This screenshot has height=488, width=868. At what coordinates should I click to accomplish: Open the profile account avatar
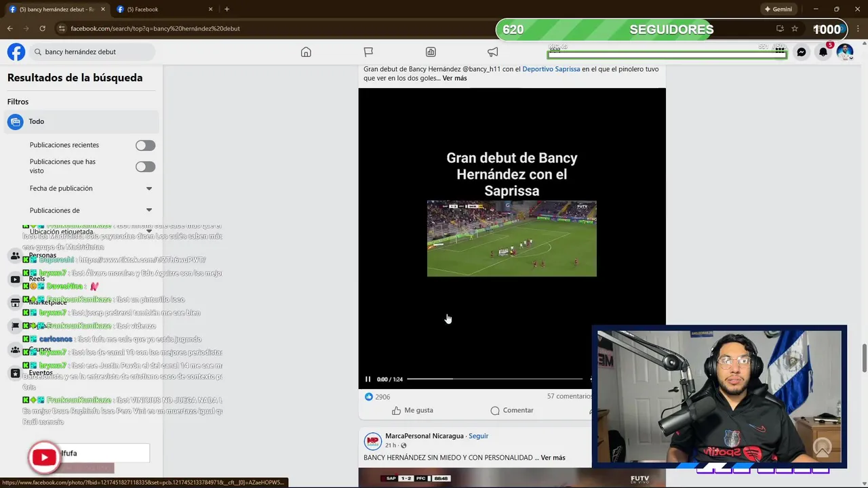(844, 52)
